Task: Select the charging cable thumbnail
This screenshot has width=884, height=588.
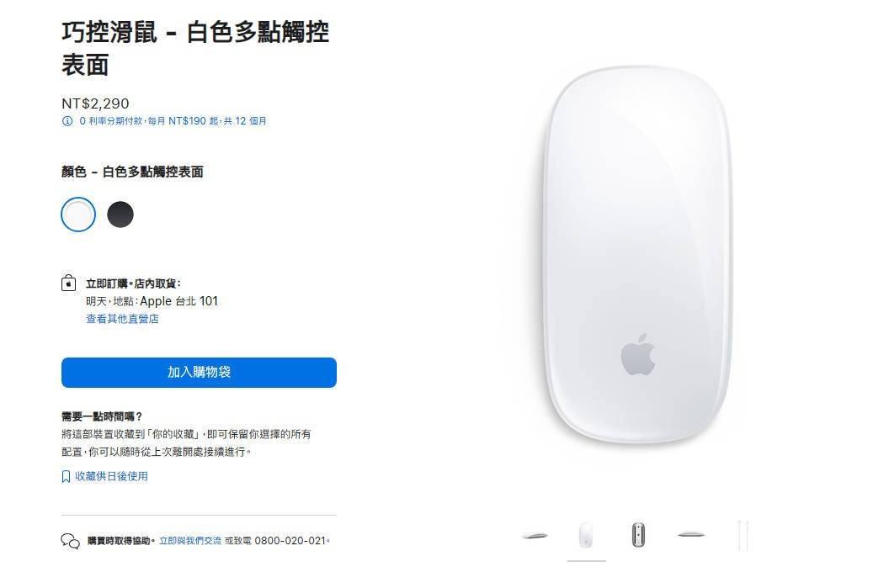Action: coord(743,535)
